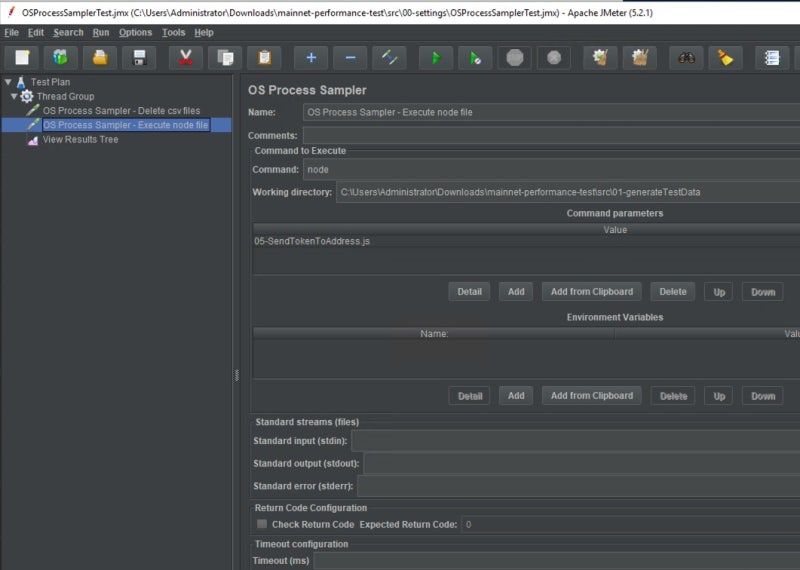Image resolution: width=800 pixels, height=570 pixels.
Task: Toggle the Check Return Code checkbox
Action: 262,524
